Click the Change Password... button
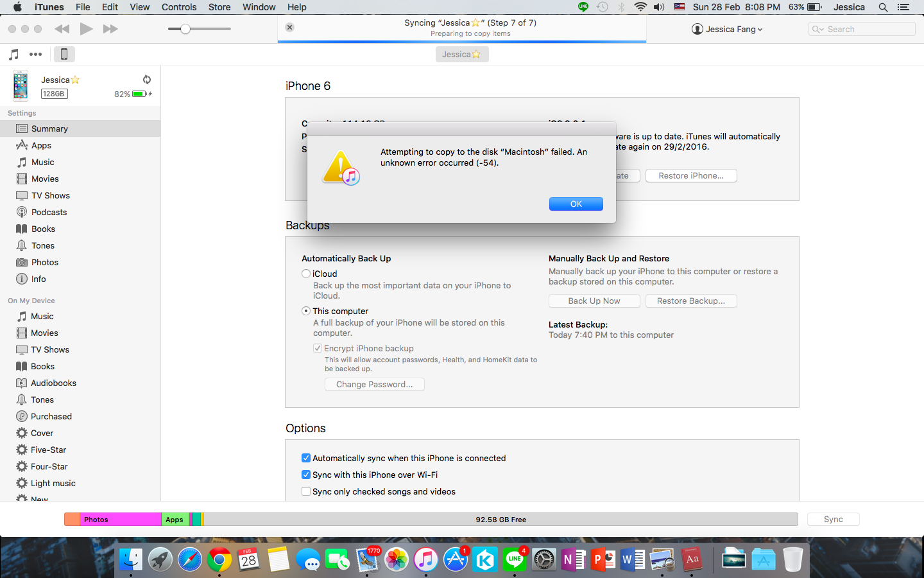The height and width of the screenshot is (578, 924). click(375, 384)
